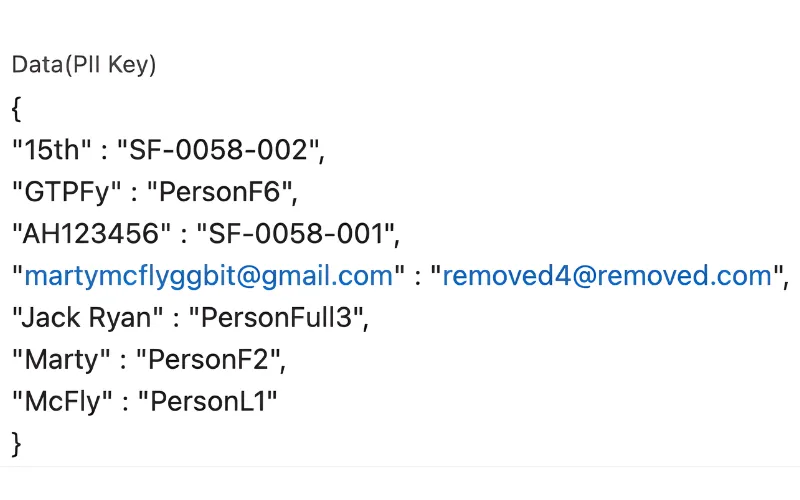Click the closing curly brace
This screenshot has height=500, width=800.
coord(17,443)
